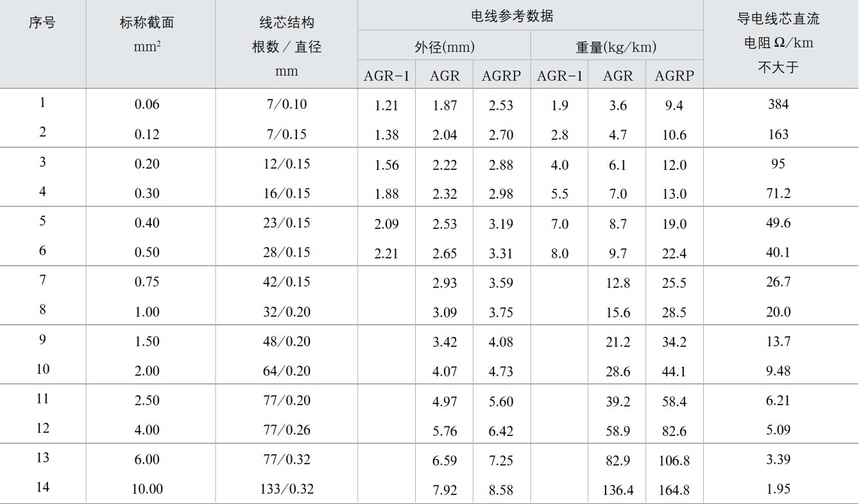This screenshot has width=861, height=504.
Task: Click the 序号 column header
Action: [x=42, y=23]
